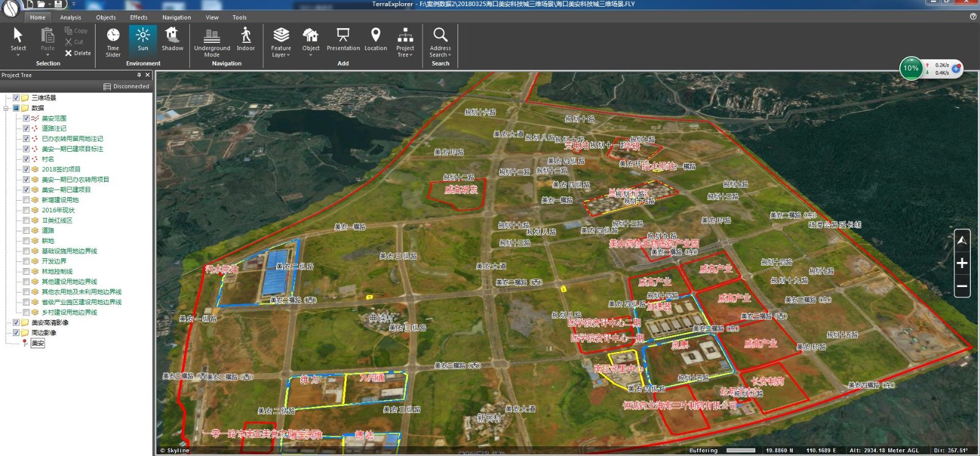This screenshot has width=980, height=456.
Task: Click the 110.1689 E longitude readout
Action: (x=821, y=450)
